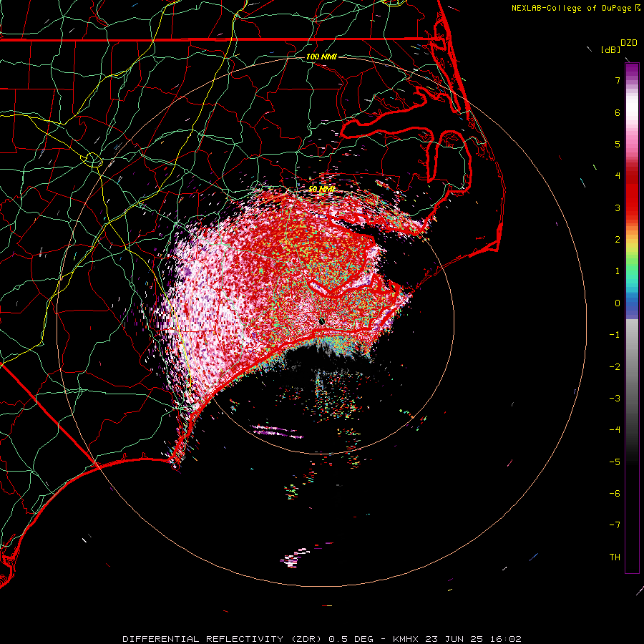Click the 6 value on color scale

point(618,112)
